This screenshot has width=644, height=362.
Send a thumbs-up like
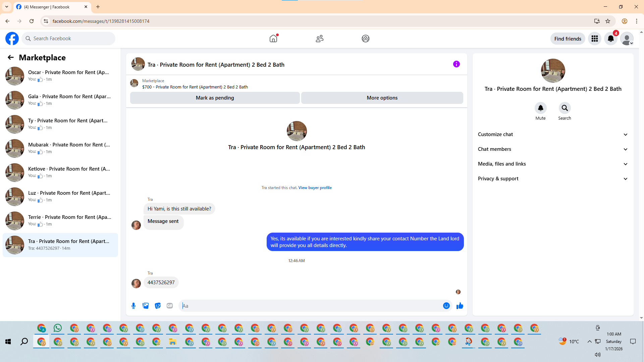click(460, 306)
